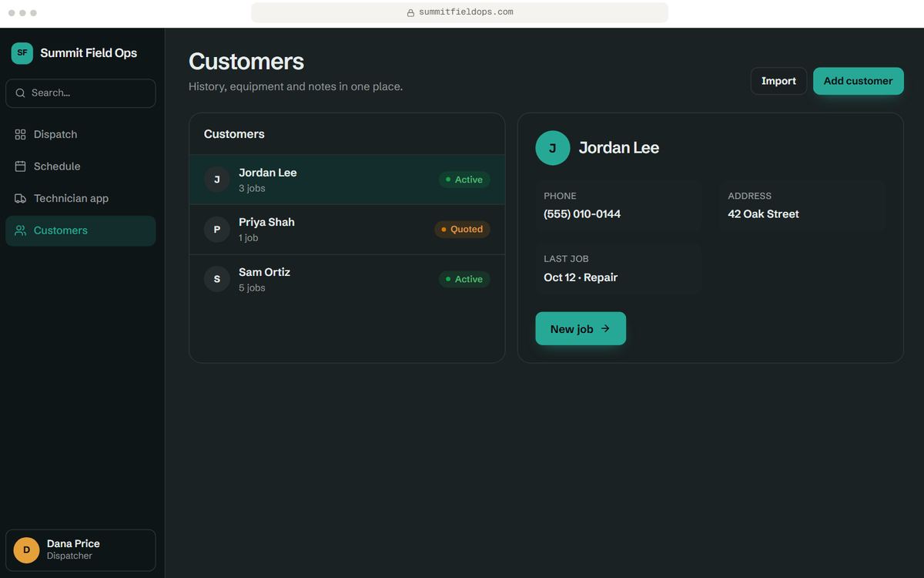Click the Summit Field Ops brand title
Viewport: 924px width, 578px height.
[x=89, y=53]
